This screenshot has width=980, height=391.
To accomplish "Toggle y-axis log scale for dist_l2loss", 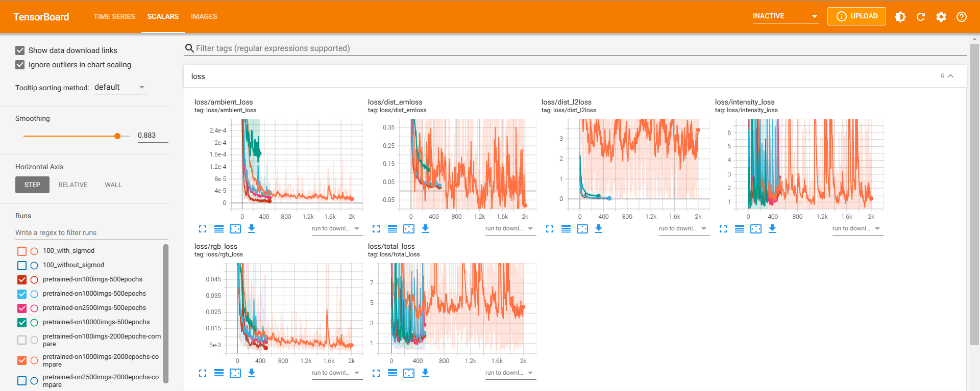I will (x=566, y=229).
